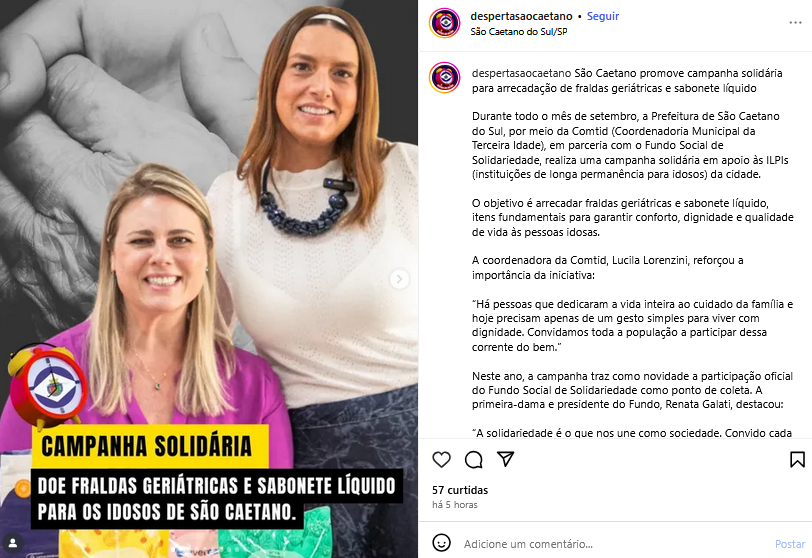Open the há 5 horas timestamp
812x558 pixels.
455,505
